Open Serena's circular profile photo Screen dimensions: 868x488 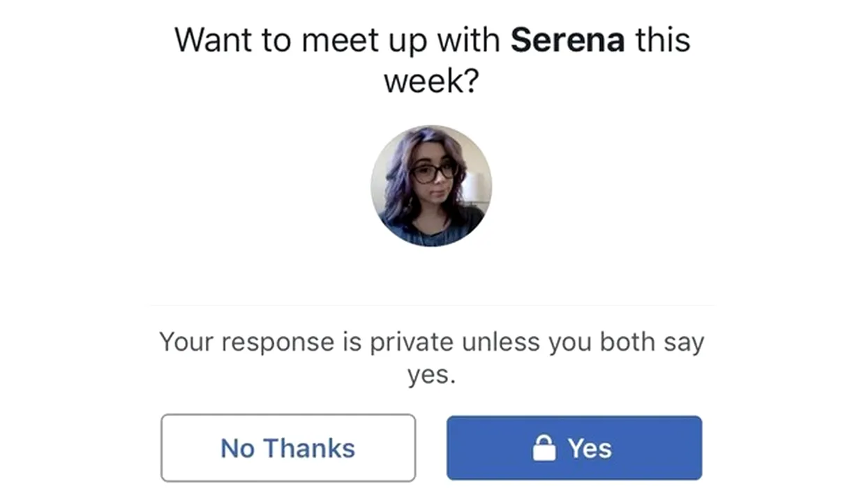[431, 185]
